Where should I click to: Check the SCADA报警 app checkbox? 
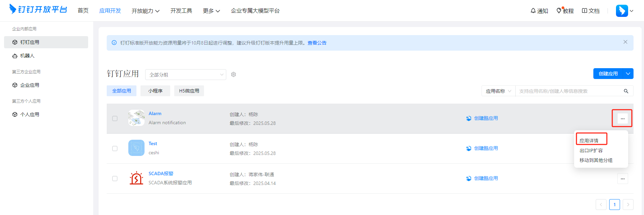point(115,179)
